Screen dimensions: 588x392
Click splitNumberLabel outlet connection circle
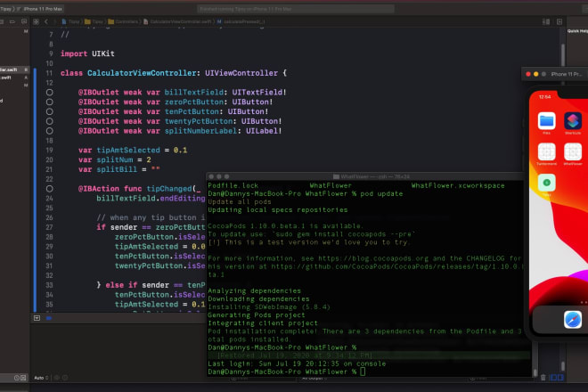pos(50,131)
